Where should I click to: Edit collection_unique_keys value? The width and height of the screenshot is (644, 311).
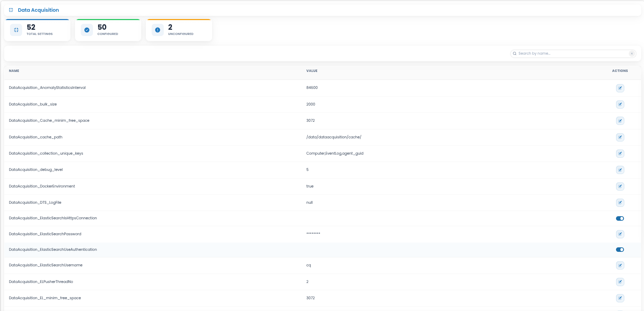pos(620,153)
